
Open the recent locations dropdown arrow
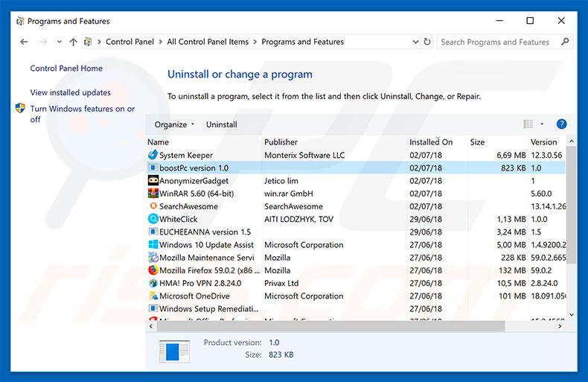coord(60,42)
